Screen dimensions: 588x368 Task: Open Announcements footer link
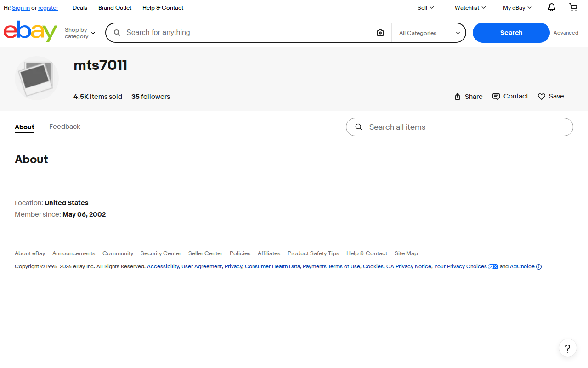pyautogui.click(x=73, y=253)
